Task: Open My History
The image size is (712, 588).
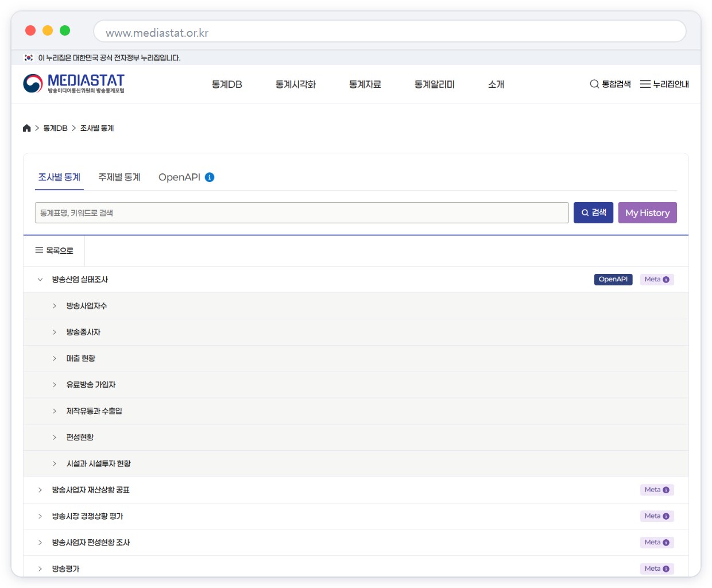Action: point(648,212)
